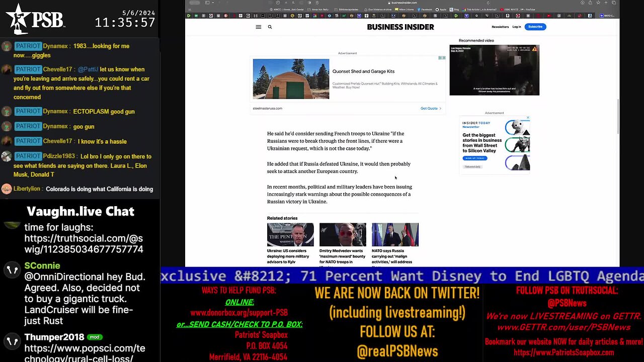
Task: Select the NATO pinned tab at right
Action: point(608,16)
